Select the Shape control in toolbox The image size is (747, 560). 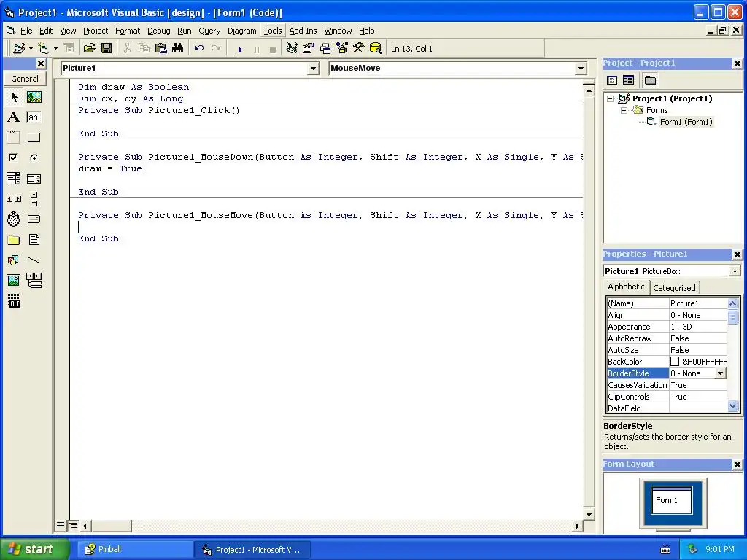[14, 260]
